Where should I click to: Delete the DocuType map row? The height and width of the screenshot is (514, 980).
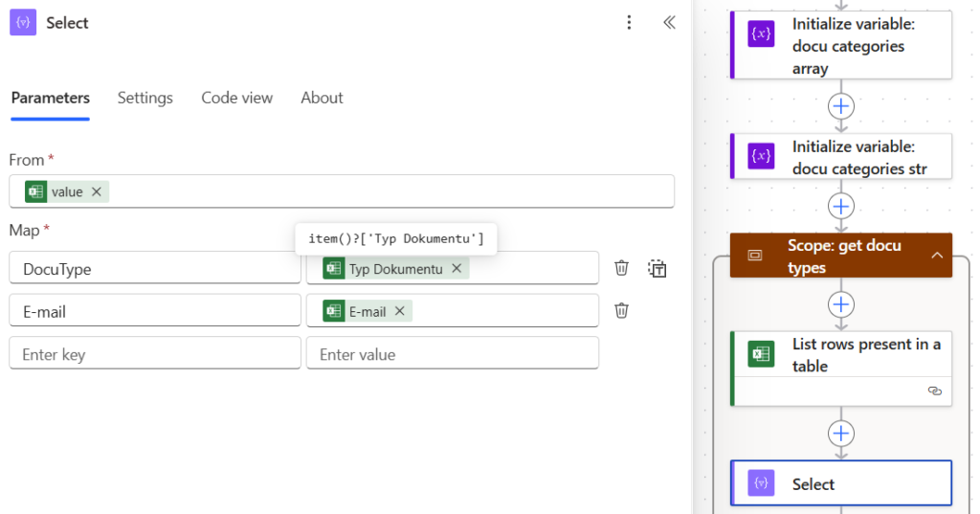tap(621, 268)
